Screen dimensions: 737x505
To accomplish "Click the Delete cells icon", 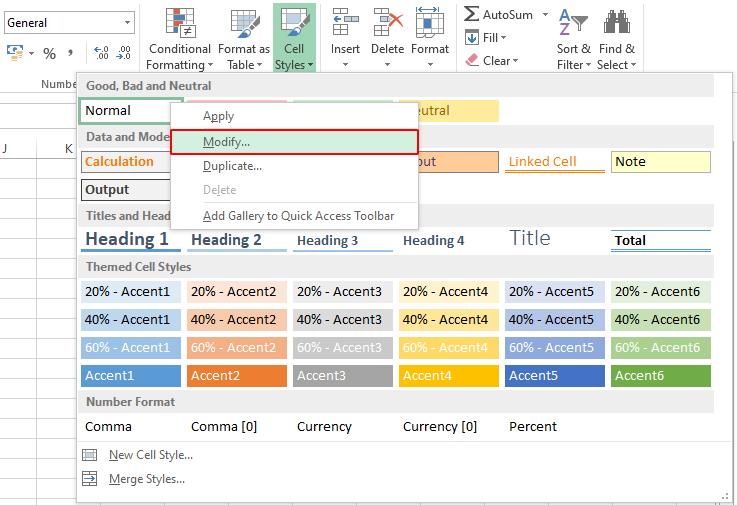I will click(x=388, y=22).
